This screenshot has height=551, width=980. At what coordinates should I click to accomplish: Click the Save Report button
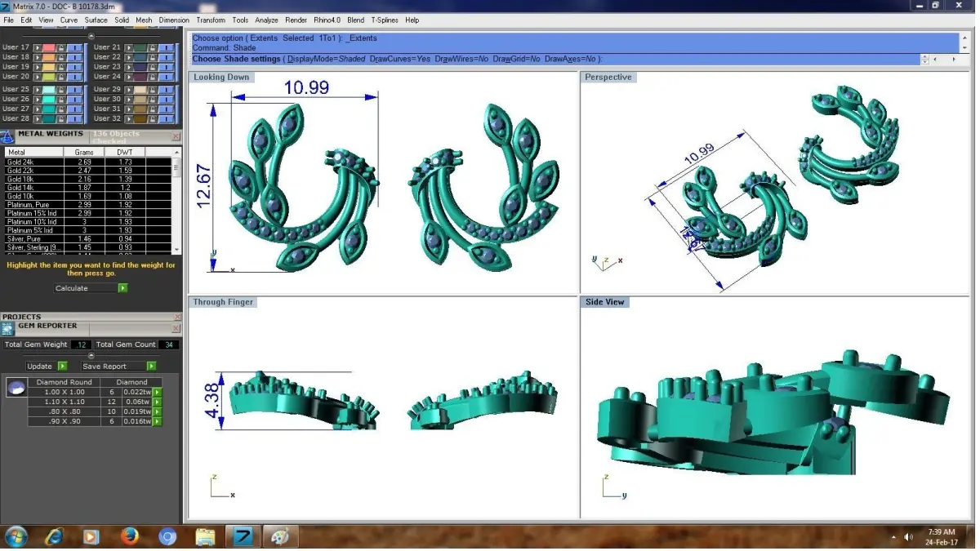point(114,367)
